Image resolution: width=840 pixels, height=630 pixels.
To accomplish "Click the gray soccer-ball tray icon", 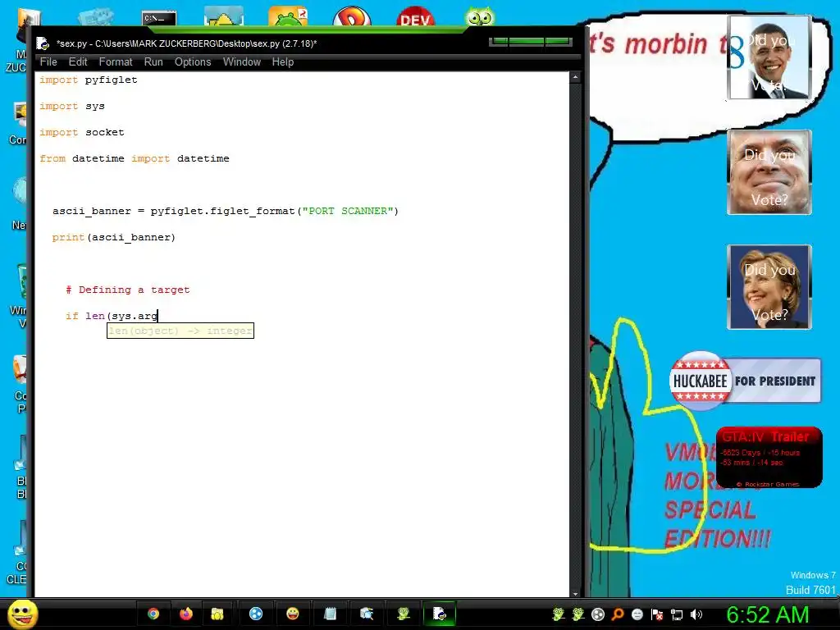I will click(x=598, y=614).
